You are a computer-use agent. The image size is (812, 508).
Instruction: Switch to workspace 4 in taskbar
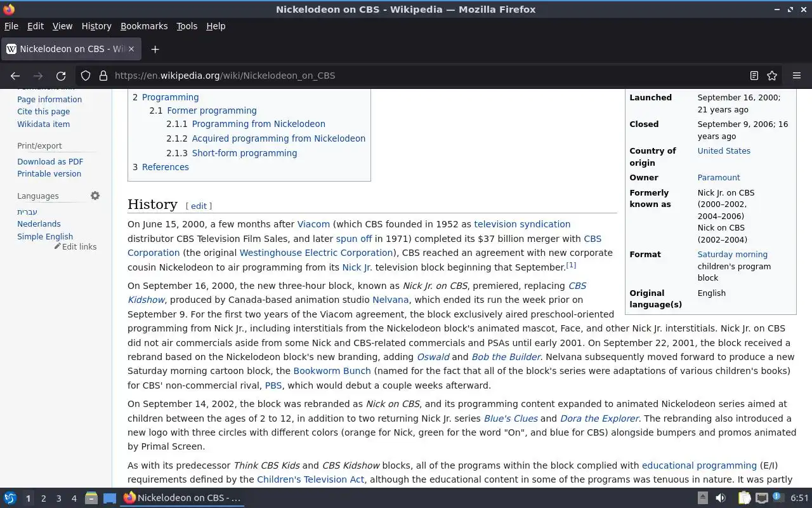(74, 498)
